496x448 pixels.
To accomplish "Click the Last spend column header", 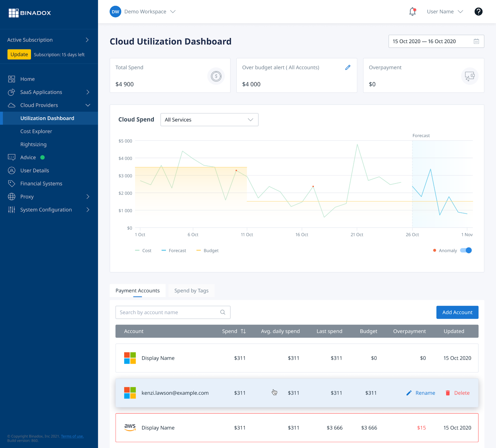I will coord(329,331).
